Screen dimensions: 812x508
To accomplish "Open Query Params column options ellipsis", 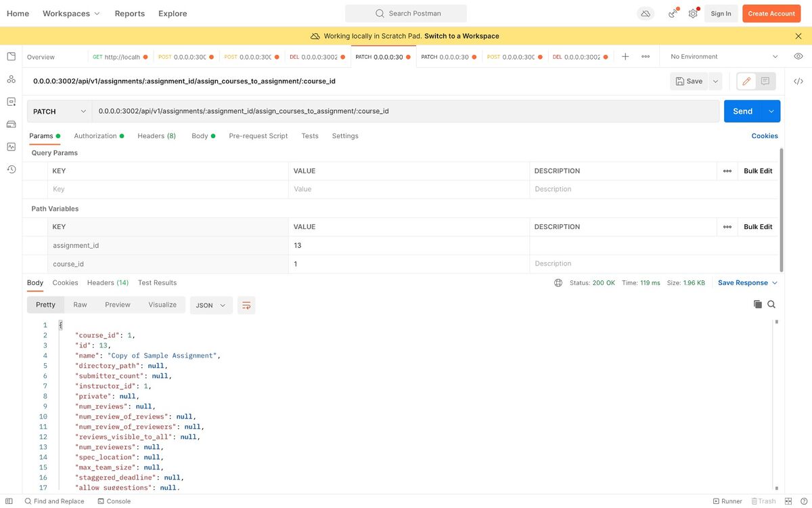I will [x=727, y=171].
